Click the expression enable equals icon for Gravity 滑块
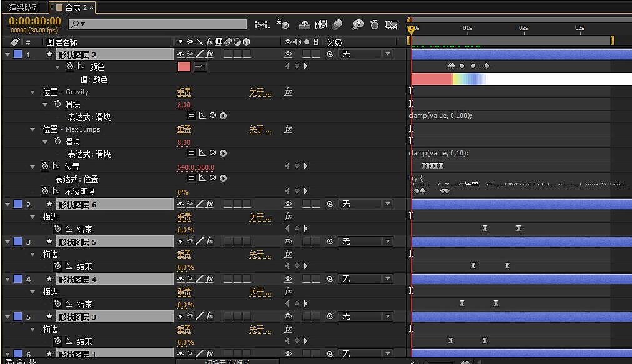632x364 pixels. pos(192,116)
